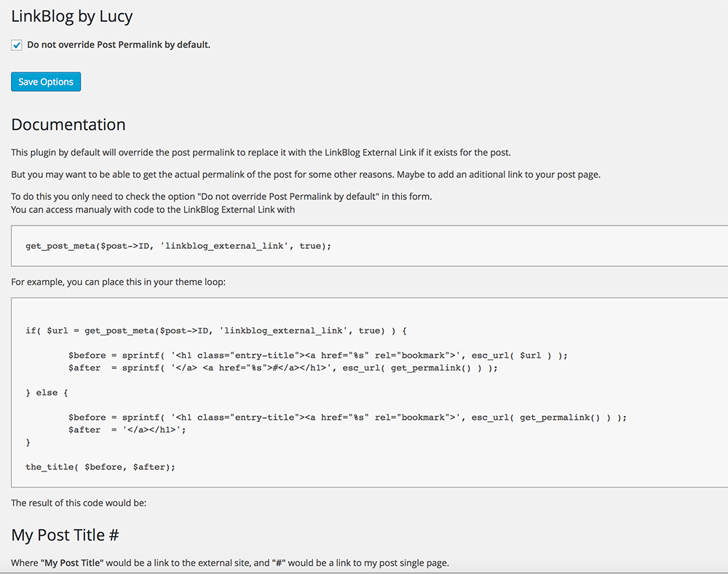Image resolution: width=728 pixels, height=574 pixels.
Task: Click the 'if( $url = get_post_meta' code line
Action: tap(216, 331)
